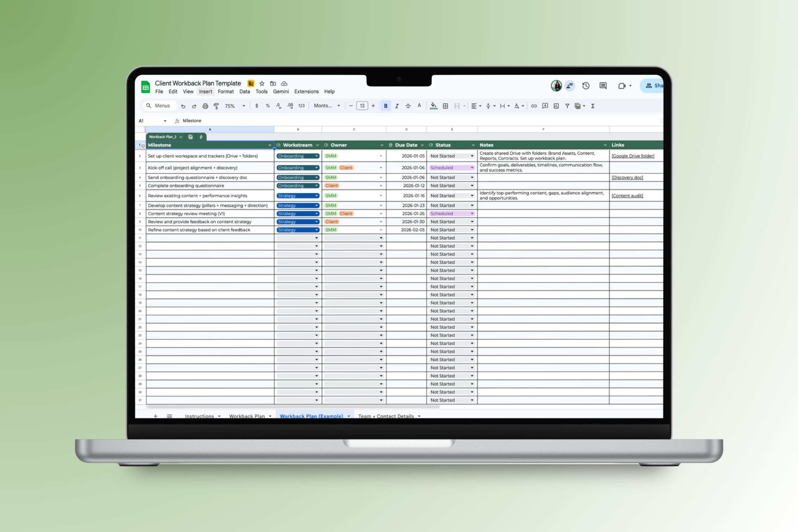
Task: Expand the Milestone column header filter
Action: coord(269,145)
